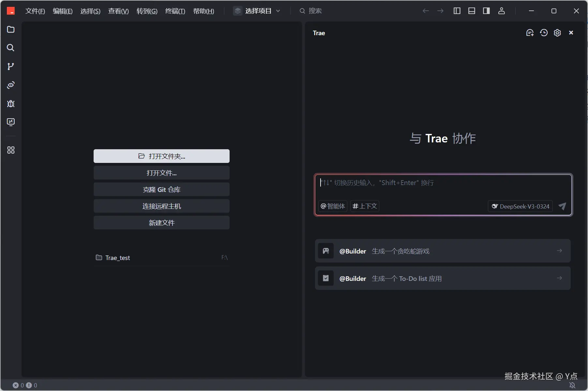Screen dimensions: 588x391
Task: Go back with the left arrow
Action: (x=426, y=11)
